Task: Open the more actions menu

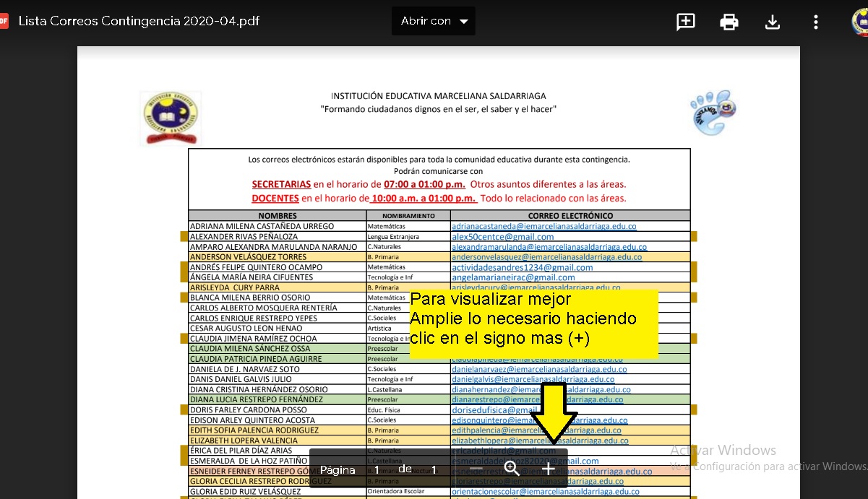Action: pos(816,22)
